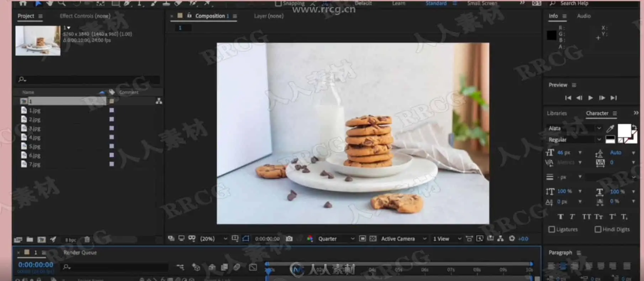Enable the Hindi Digits checkbox
Image resolution: width=644 pixels, height=281 pixels.
pos(598,229)
